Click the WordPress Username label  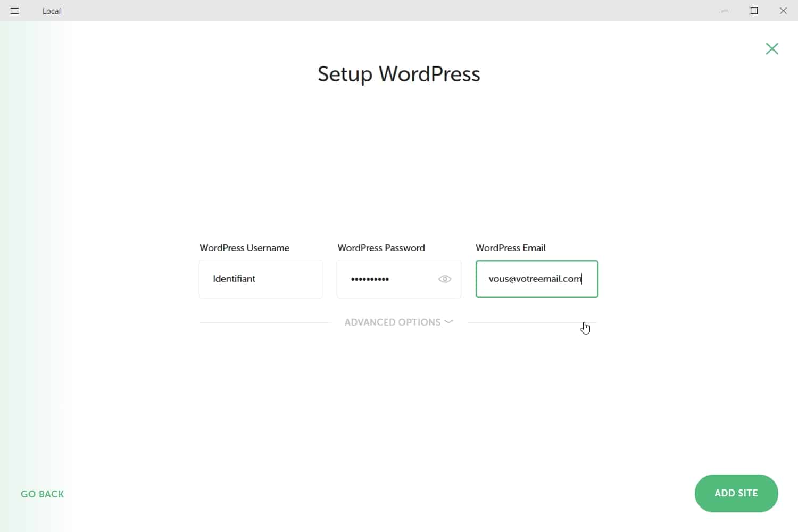click(244, 248)
